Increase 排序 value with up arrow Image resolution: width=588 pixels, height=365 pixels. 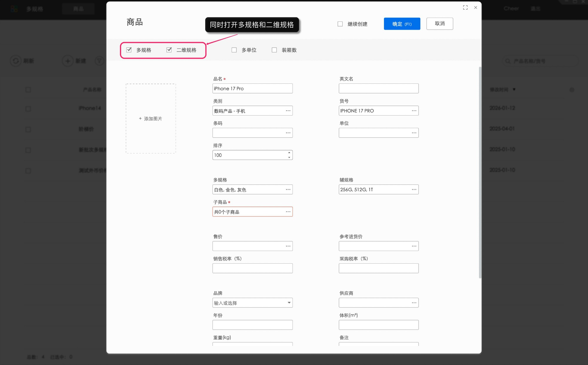pos(289,153)
